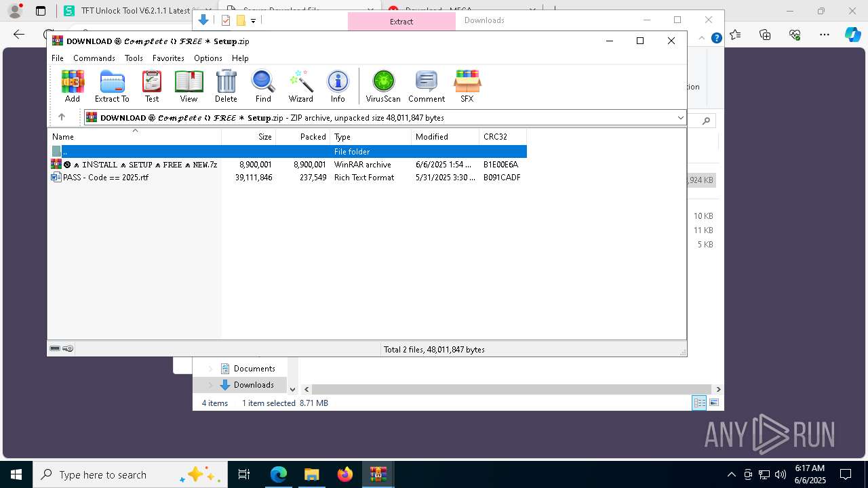Click the key password icon in status bar

(68, 348)
